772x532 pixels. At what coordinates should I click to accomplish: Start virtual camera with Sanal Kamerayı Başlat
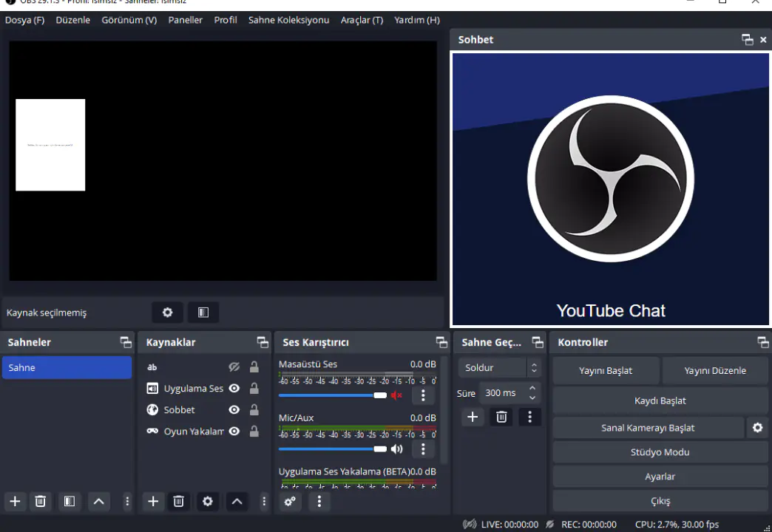click(x=648, y=428)
